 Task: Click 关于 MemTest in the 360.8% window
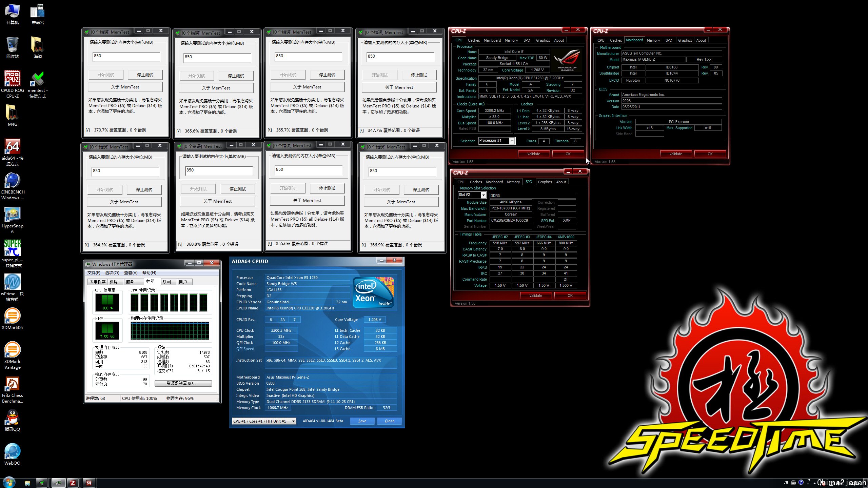pyautogui.click(x=217, y=201)
